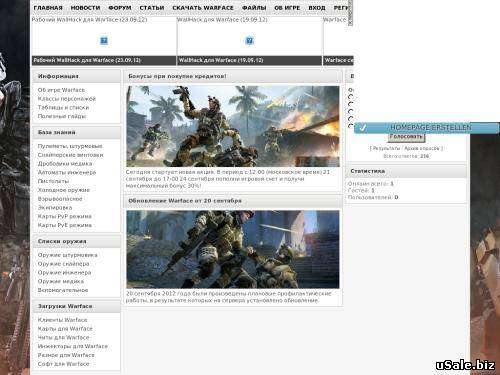Click the Пользователей: 0 statistic line
This screenshot has width=500, height=375.
click(373, 197)
